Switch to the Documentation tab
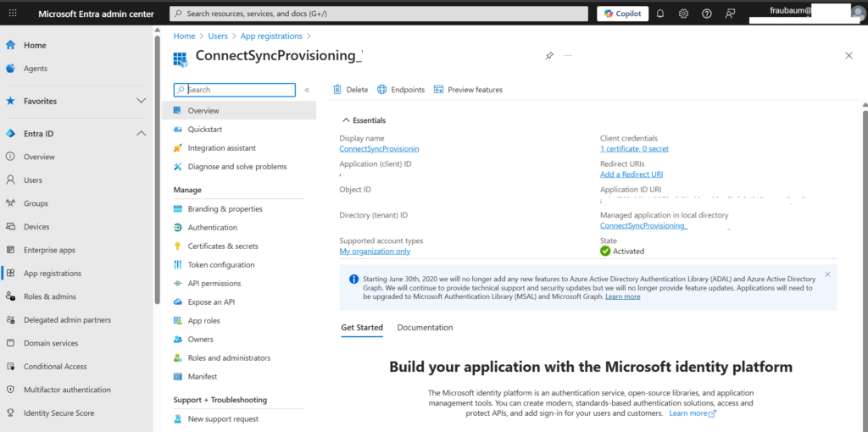 click(x=426, y=328)
